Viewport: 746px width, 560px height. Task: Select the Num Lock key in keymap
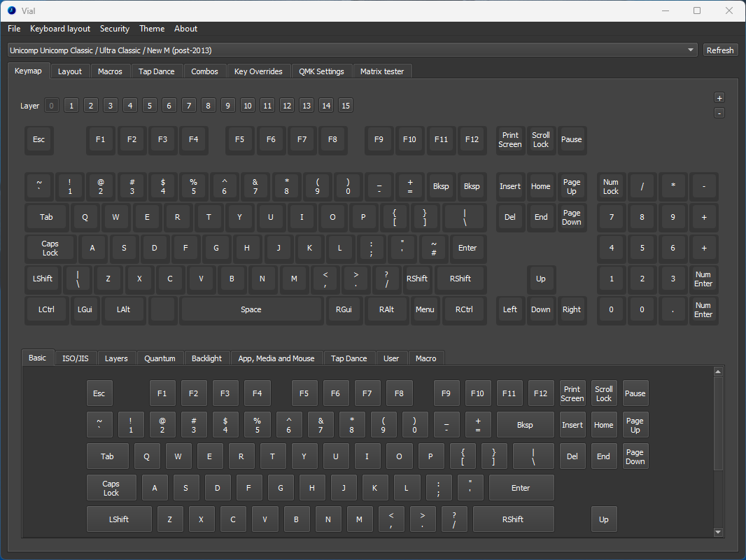pos(611,186)
